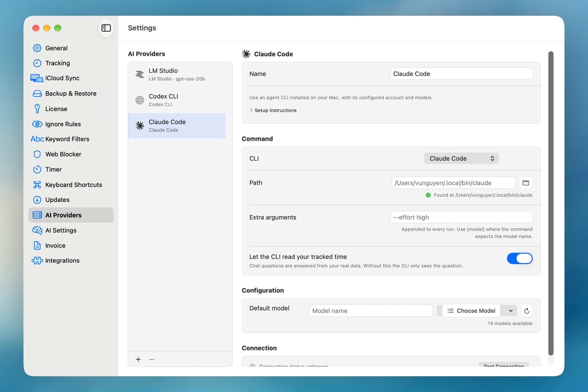This screenshot has height=392, width=588.
Task: Open Web Blocker shield icon
Action: tap(37, 154)
